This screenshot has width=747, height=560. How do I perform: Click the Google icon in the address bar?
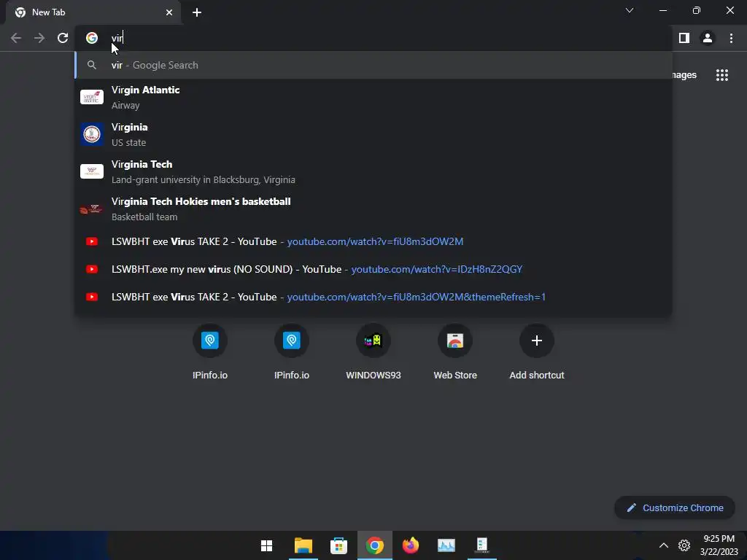pos(92,38)
